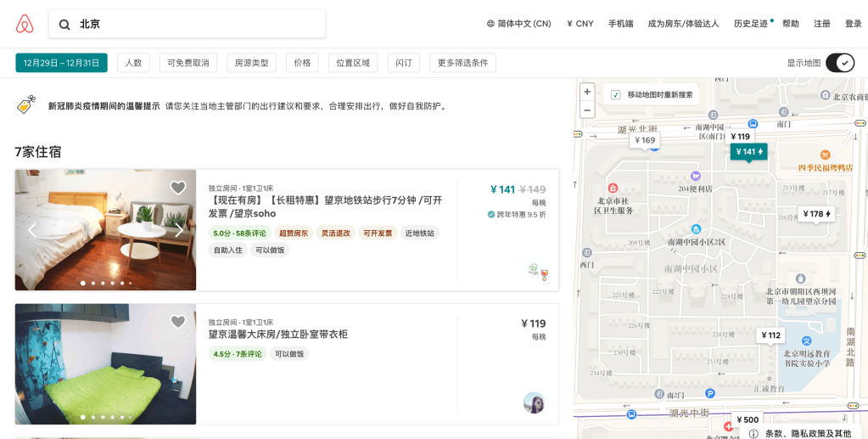The width and height of the screenshot is (868, 439).
Task: Open the 价格 price filter
Action: point(303,63)
